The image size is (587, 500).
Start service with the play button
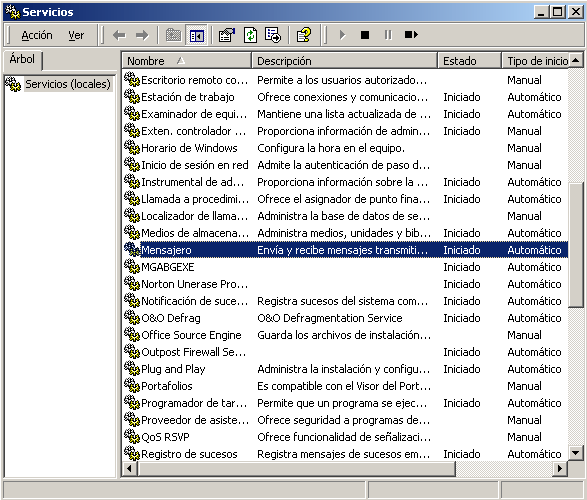pyautogui.click(x=342, y=35)
